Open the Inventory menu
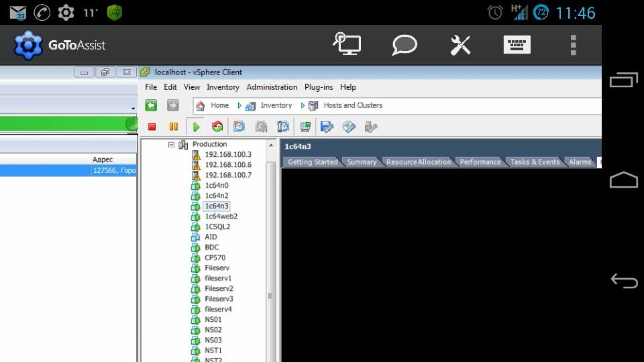Screen dimensions: 644x362 (223, 87)
